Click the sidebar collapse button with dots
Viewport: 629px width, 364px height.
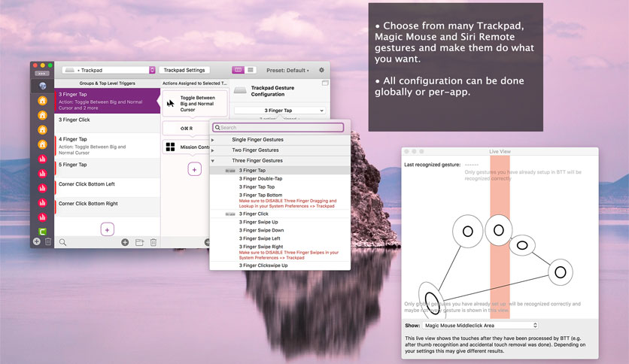[x=42, y=74]
